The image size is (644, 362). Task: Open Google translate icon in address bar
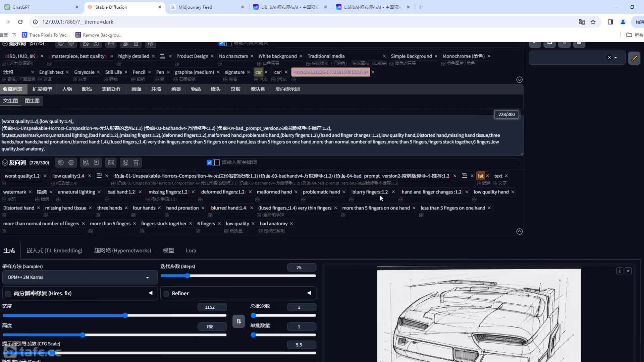[x=582, y=22]
